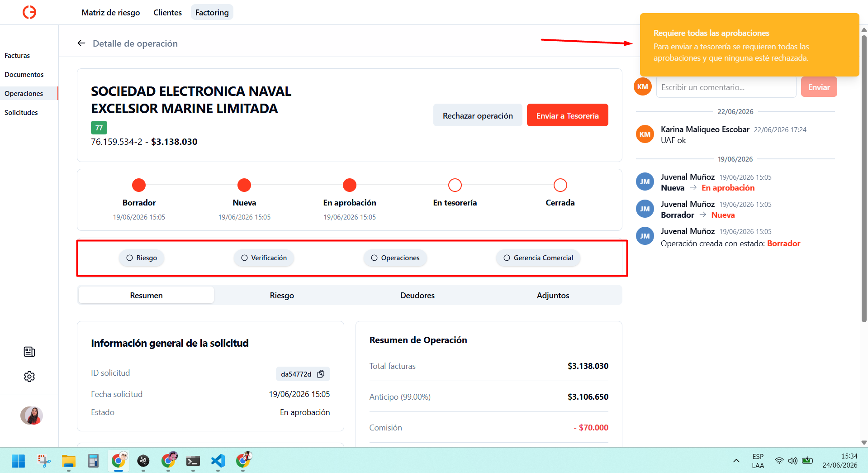Switch to the Riesgo tab
The width and height of the screenshot is (868, 473).
(x=282, y=295)
